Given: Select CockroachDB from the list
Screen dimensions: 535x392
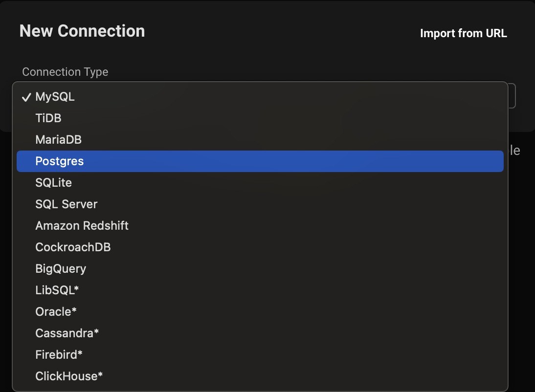Looking at the screenshot, I should (73, 247).
